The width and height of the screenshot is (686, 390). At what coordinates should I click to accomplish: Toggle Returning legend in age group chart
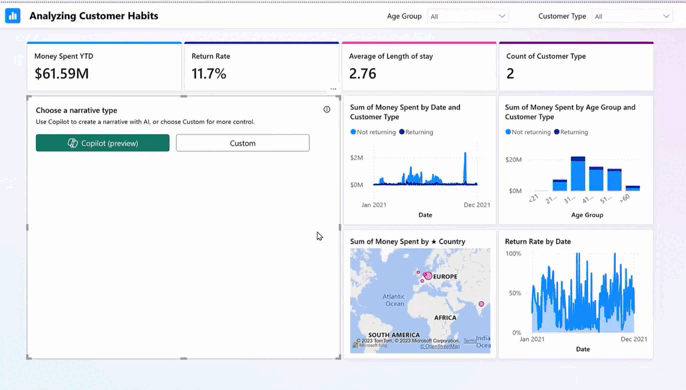(x=571, y=132)
